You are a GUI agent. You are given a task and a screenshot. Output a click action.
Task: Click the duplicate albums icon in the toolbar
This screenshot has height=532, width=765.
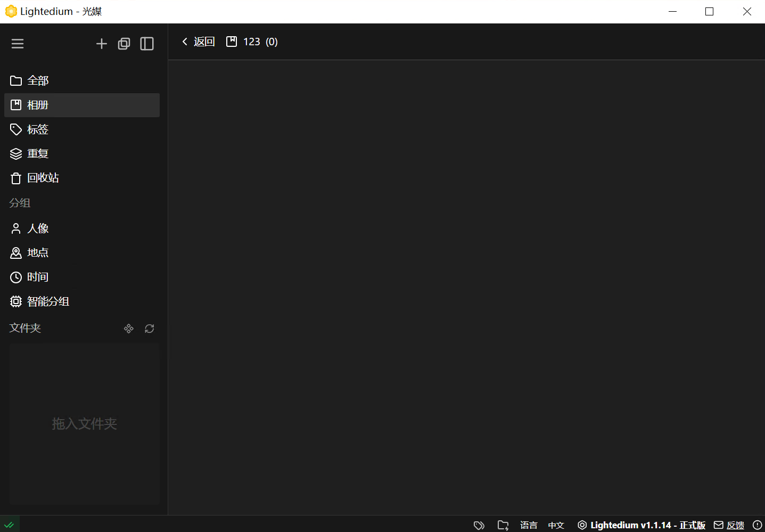[x=124, y=43]
